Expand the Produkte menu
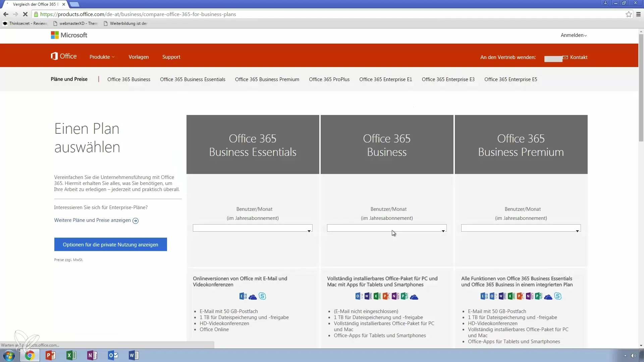Screen dimensions: 644x362 (x=102, y=57)
